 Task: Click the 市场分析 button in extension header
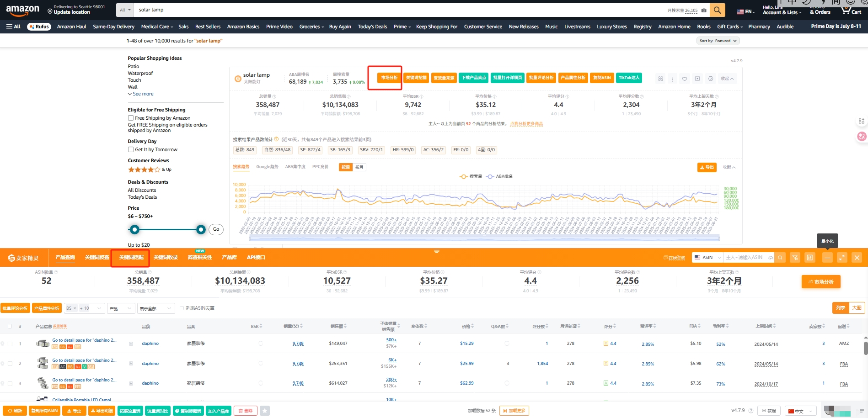tap(389, 78)
